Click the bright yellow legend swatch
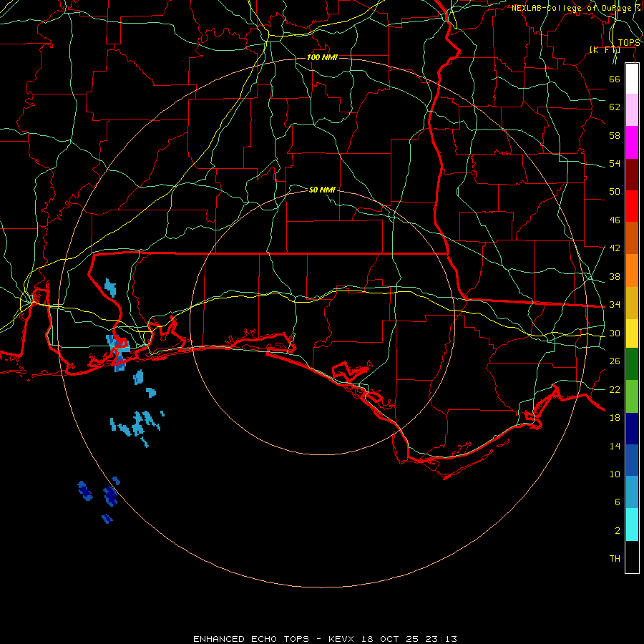 click(x=632, y=333)
